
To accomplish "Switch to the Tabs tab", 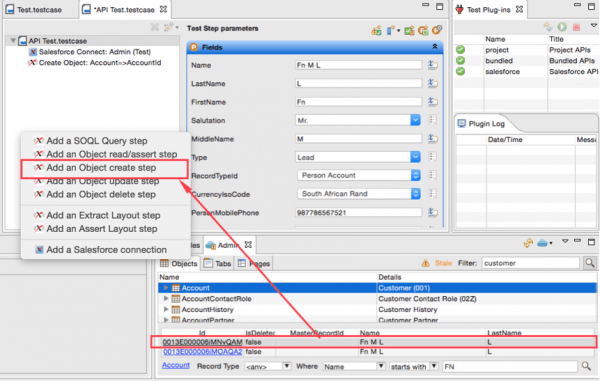I will (x=218, y=264).
